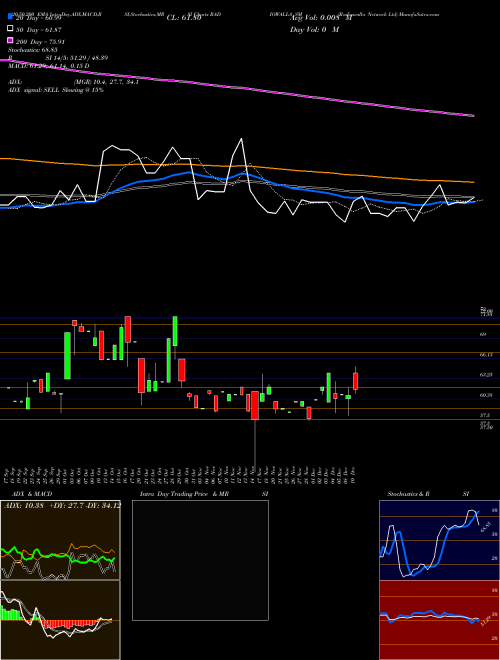Click the orange moving average line
This screenshot has width=500, height=660.
tap(237, 168)
